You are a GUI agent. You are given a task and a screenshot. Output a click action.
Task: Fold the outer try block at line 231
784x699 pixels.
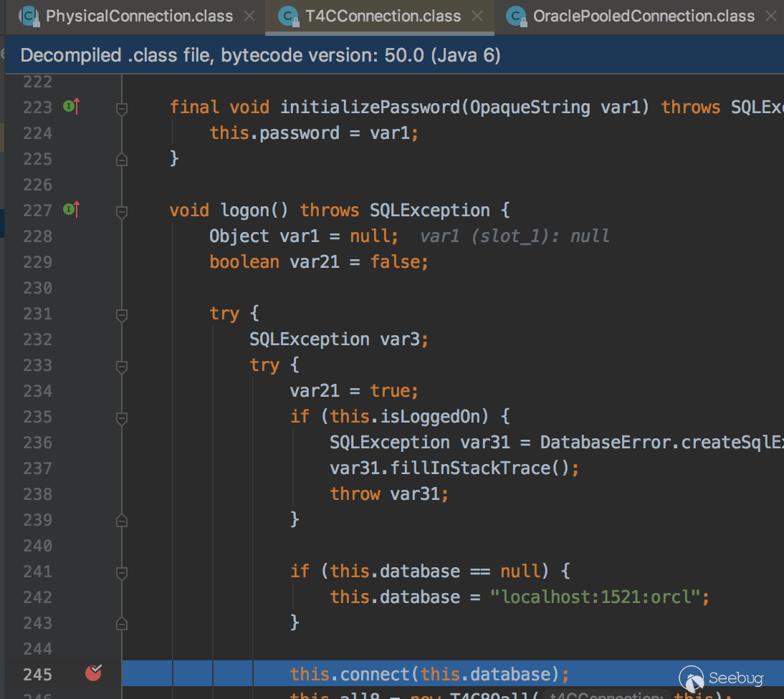click(x=122, y=314)
